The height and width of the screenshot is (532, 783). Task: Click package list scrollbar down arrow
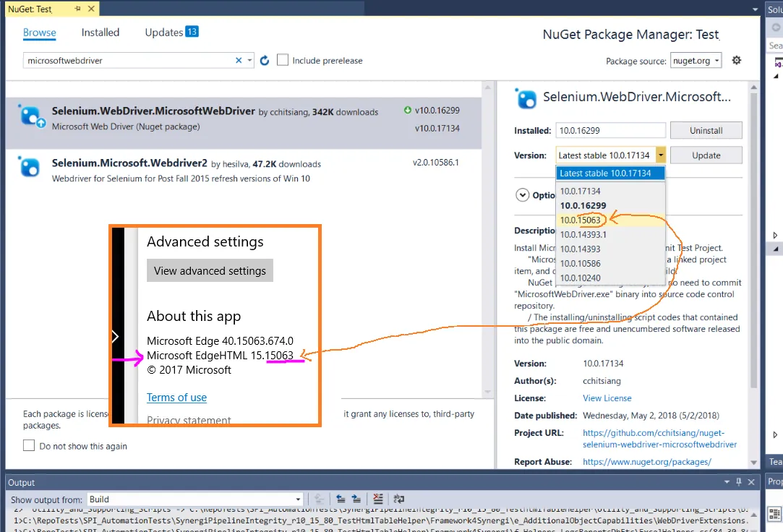(x=487, y=392)
